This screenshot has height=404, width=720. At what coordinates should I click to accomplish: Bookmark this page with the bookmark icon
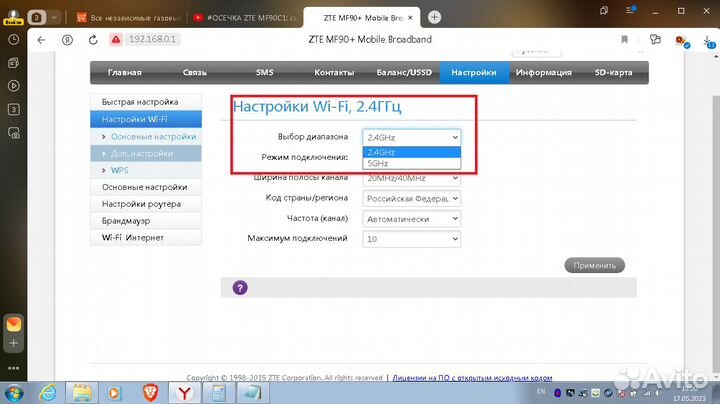tap(624, 39)
